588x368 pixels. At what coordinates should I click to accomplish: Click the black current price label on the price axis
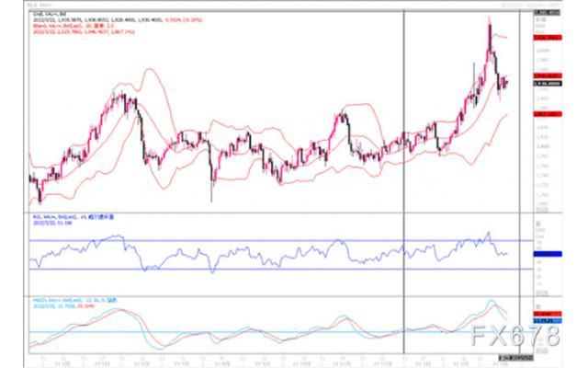pos(548,84)
